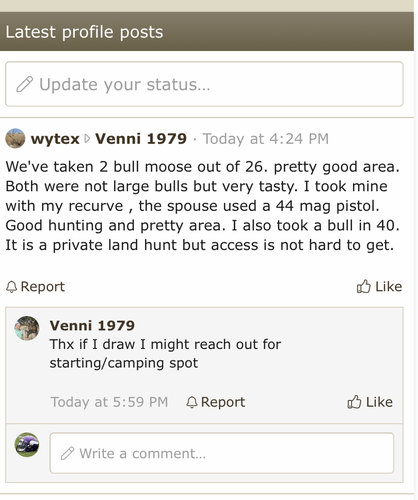Viewport: 418px width, 500px height.
Task: Open the Today at 4:24 PM permalink
Action: tap(266, 139)
